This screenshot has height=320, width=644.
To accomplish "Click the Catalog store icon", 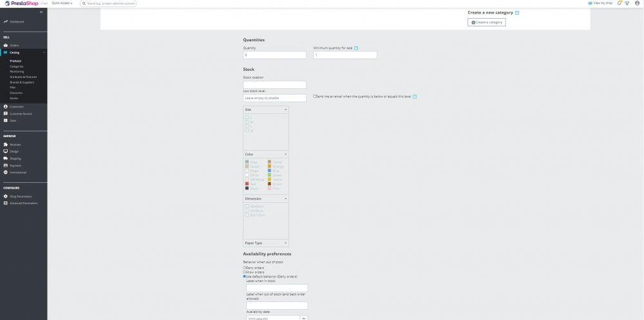I will click(x=6, y=53).
